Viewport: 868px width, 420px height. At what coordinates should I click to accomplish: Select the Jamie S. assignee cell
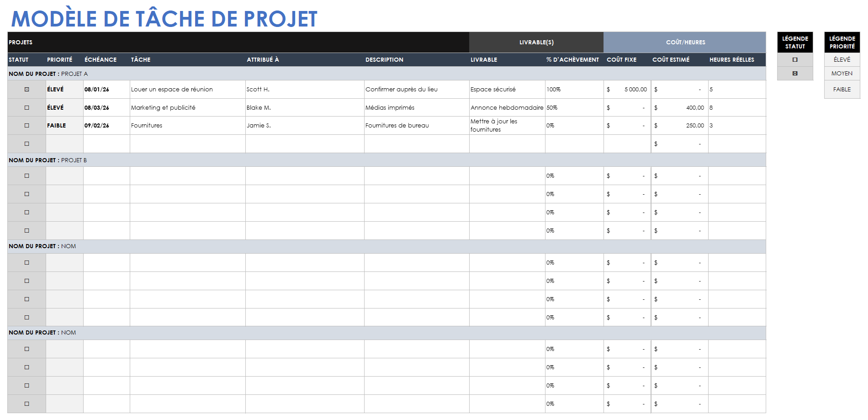(305, 126)
